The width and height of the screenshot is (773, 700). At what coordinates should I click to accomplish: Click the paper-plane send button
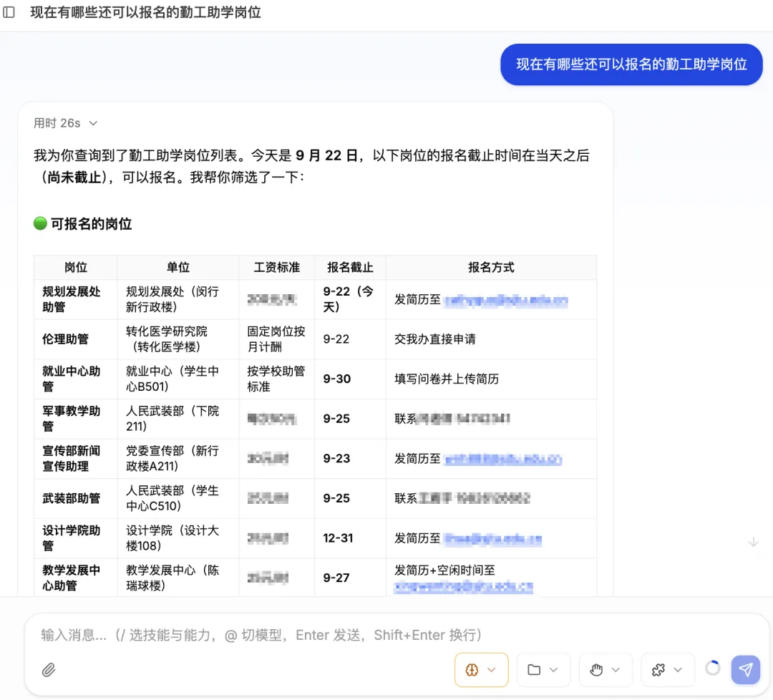click(745, 669)
